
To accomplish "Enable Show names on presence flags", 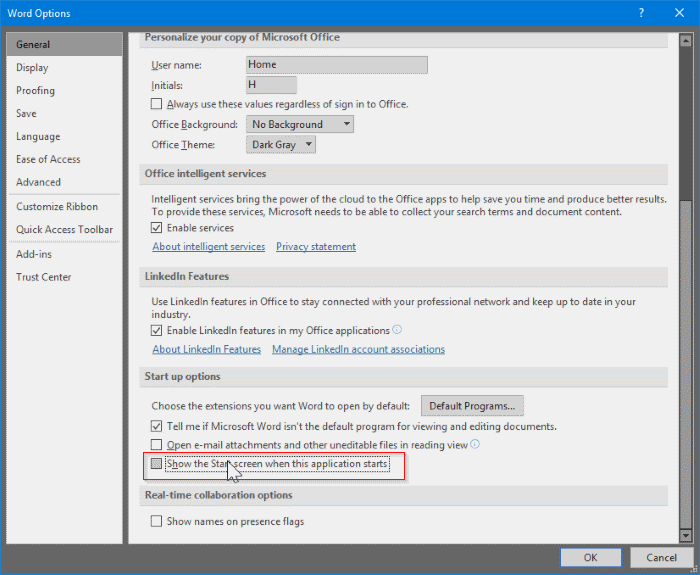I will click(156, 521).
